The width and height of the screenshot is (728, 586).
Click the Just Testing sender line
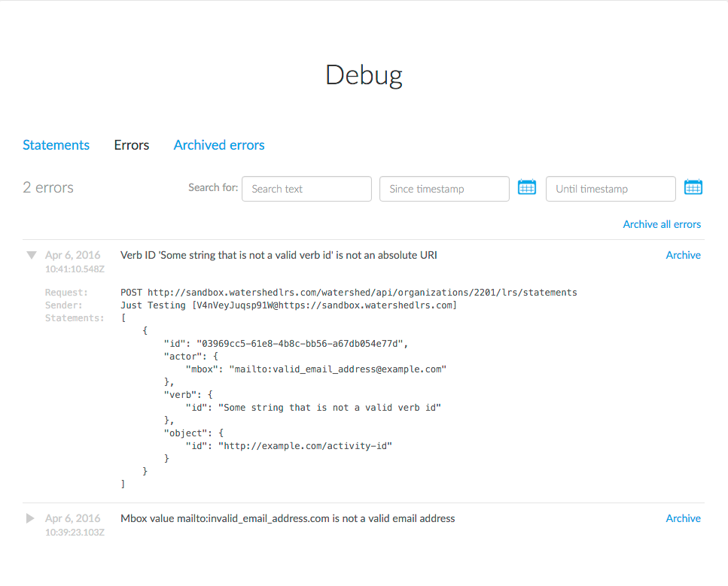288,305
